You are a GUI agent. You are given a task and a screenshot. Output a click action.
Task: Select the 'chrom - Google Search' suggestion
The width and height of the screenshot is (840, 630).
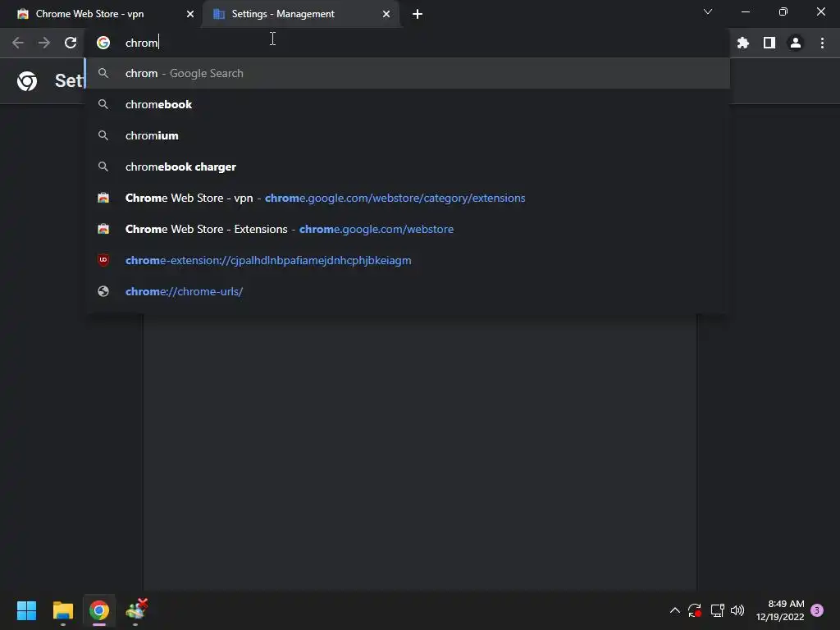pyautogui.click(x=407, y=73)
